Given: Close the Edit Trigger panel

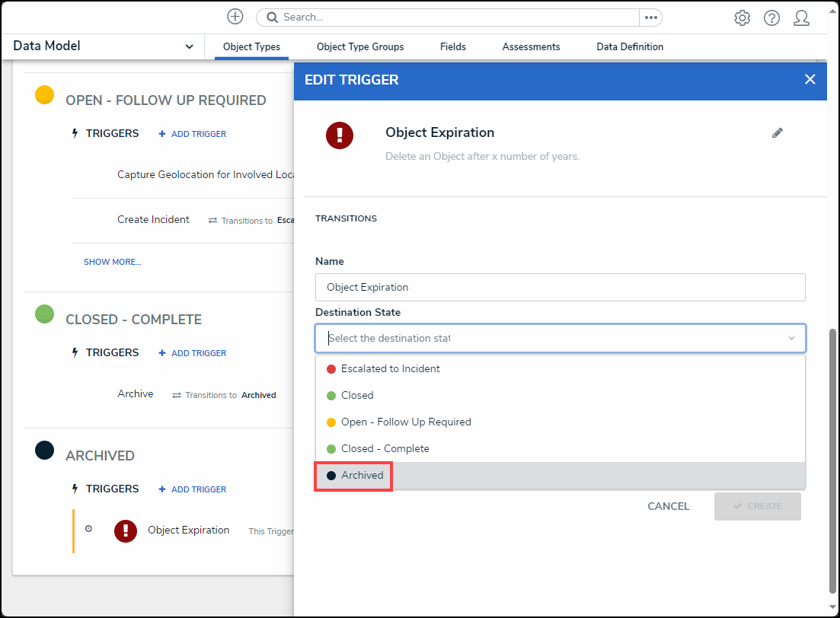Looking at the screenshot, I should coord(810,79).
